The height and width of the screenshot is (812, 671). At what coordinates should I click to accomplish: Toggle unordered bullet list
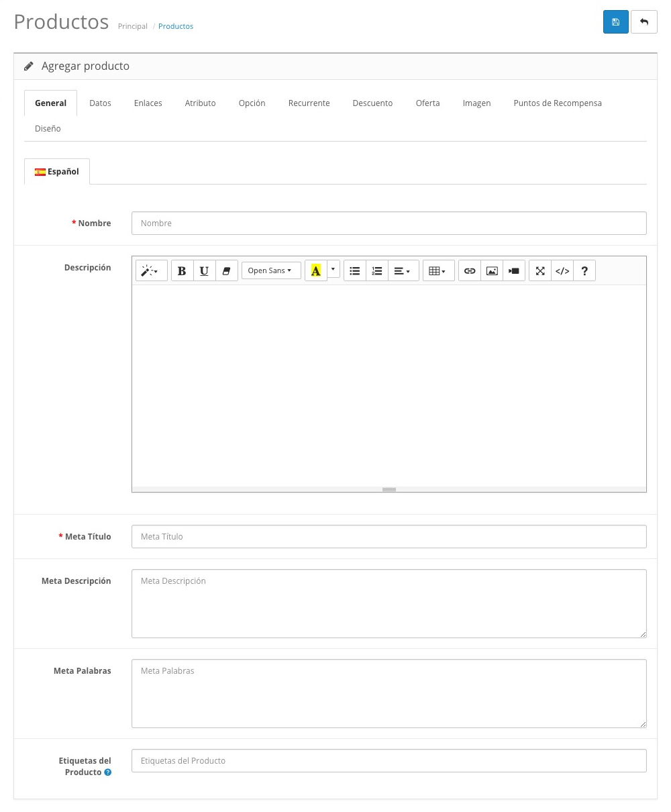point(355,271)
